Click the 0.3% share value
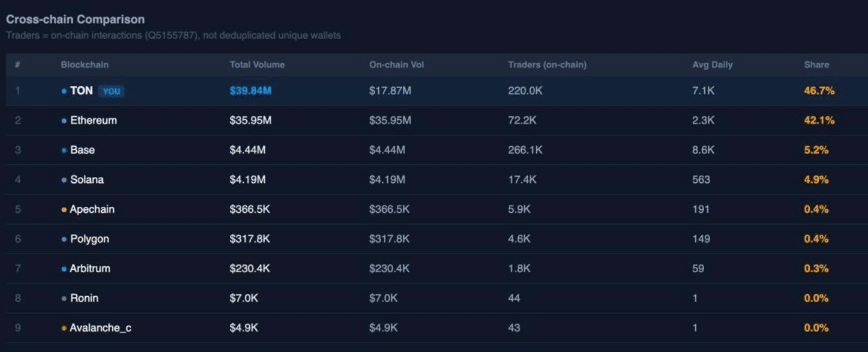Viewport: 868px width, 352px height. click(816, 269)
